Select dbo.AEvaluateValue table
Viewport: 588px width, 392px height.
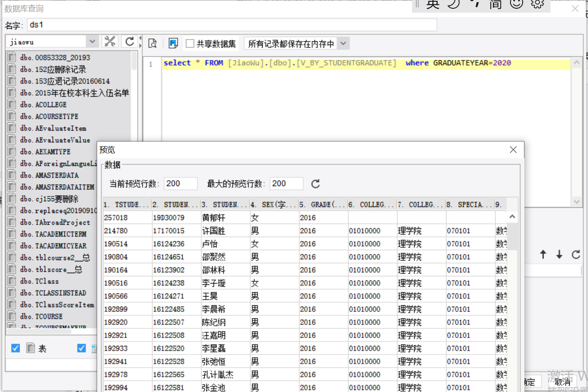coord(55,140)
